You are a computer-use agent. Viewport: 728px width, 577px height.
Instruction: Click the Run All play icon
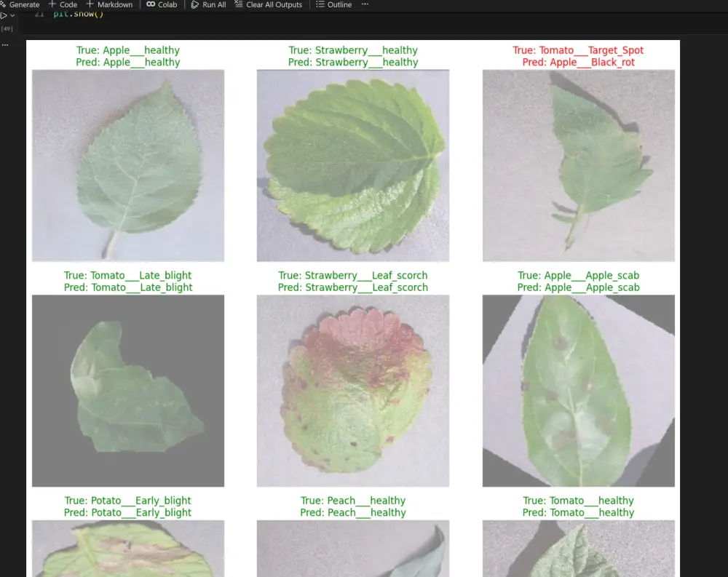coord(195,4)
